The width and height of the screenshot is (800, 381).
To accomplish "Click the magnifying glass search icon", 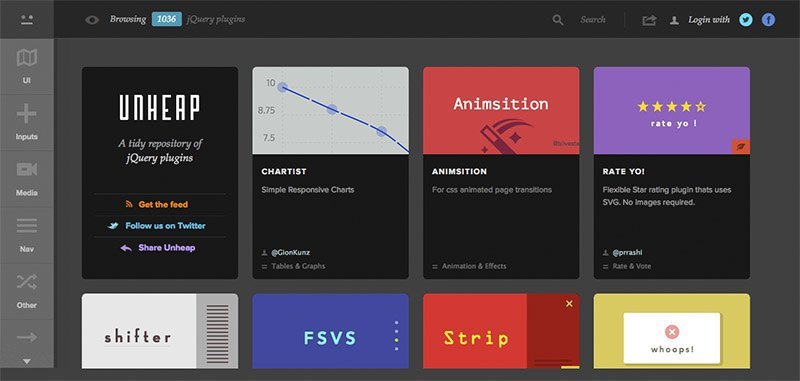I will tap(558, 20).
